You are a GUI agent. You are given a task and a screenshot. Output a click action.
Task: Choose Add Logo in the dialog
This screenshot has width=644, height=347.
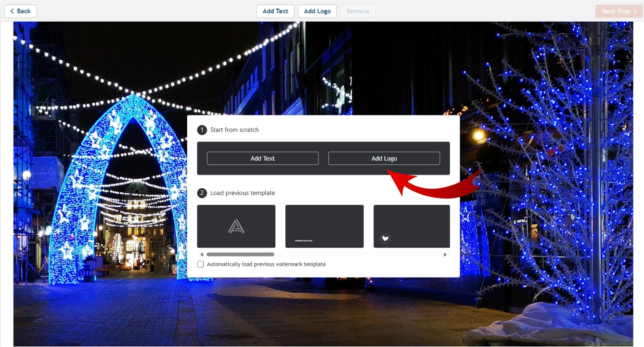tap(384, 158)
